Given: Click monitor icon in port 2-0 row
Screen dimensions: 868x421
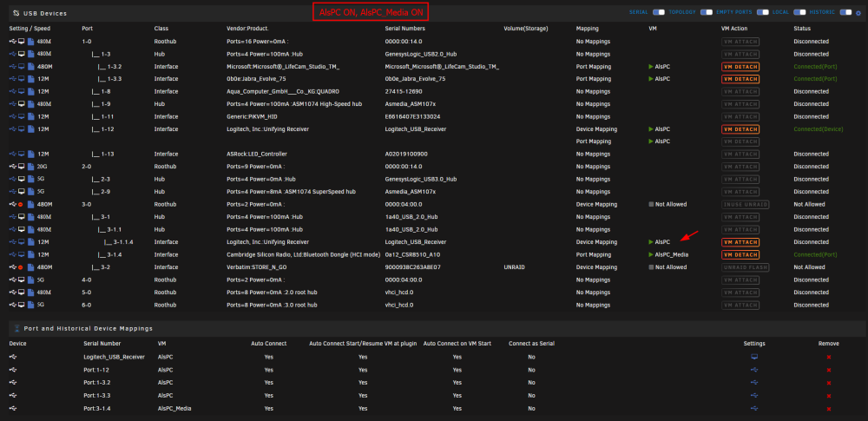Looking at the screenshot, I should click(x=22, y=166).
